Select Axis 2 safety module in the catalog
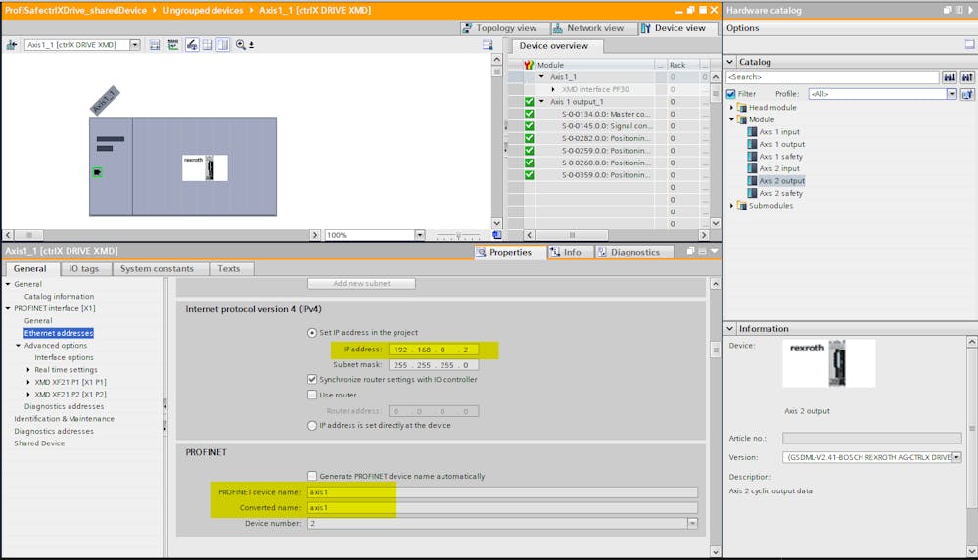 pyautogui.click(x=780, y=193)
